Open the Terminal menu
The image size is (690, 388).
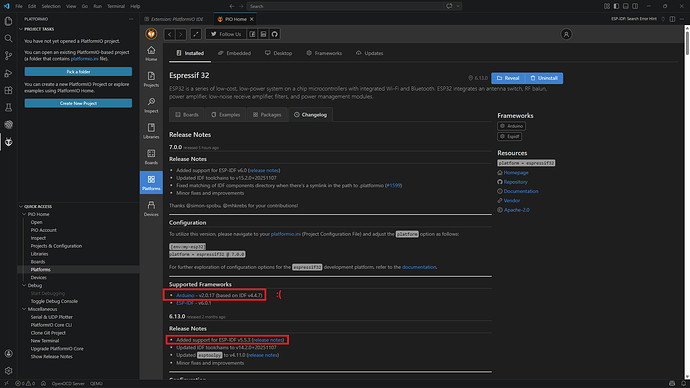[116, 6]
